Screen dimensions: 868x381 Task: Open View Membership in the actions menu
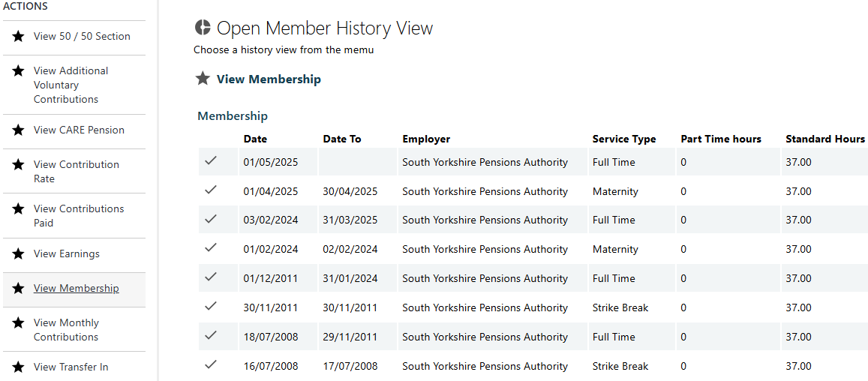click(76, 288)
